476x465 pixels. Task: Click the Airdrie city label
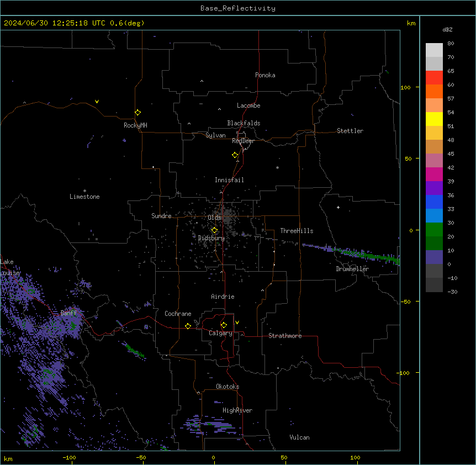223,297
